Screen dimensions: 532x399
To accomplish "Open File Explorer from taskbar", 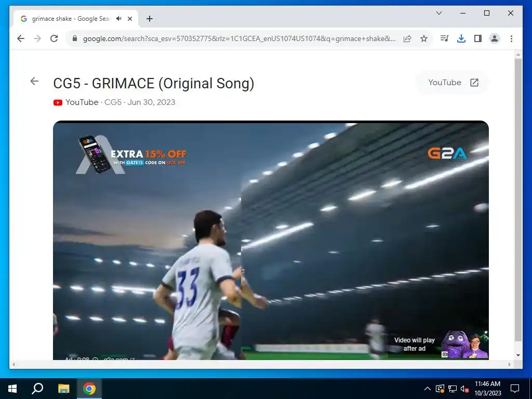I will click(x=63, y=389).
